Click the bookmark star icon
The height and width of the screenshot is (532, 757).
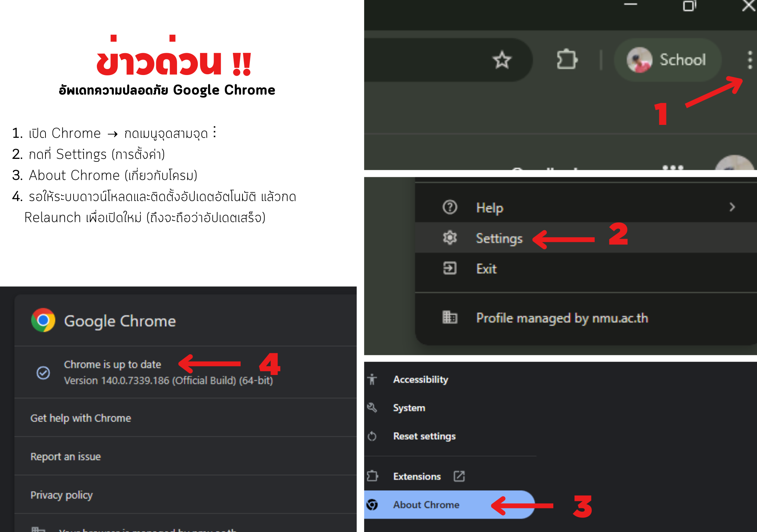(502, 60)
